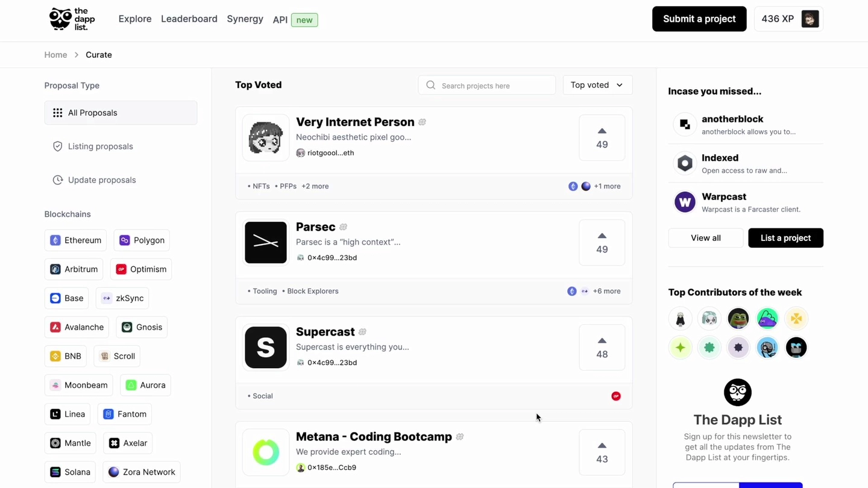868x488 pixels.
Task: Open the Explore nav item
Action: (135, 19)
